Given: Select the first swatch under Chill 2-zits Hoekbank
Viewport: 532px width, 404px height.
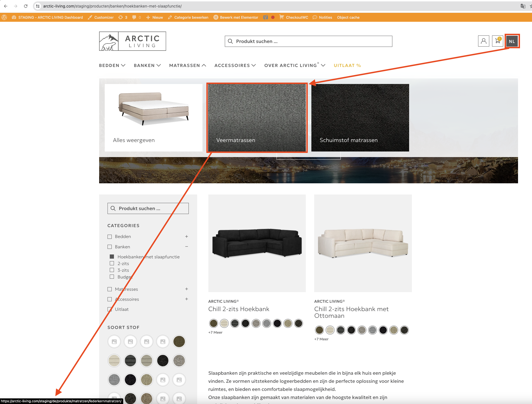Looking at the screenshot, I should [x=214, y=323].
